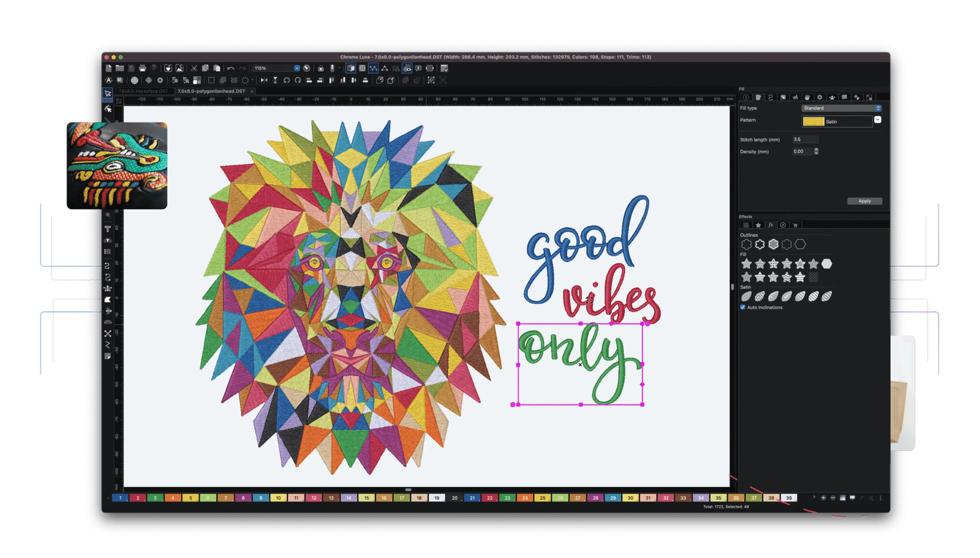Select thread color 1 in the palette
The width and height of the screenshot is (980, 558).
click(120, 498)
